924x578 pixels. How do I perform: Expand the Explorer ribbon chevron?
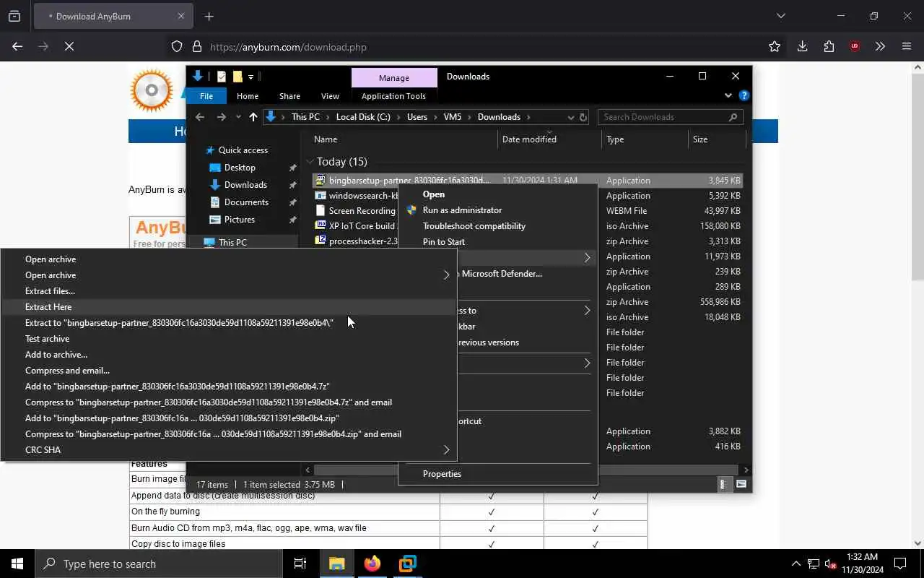click(728, 95)
